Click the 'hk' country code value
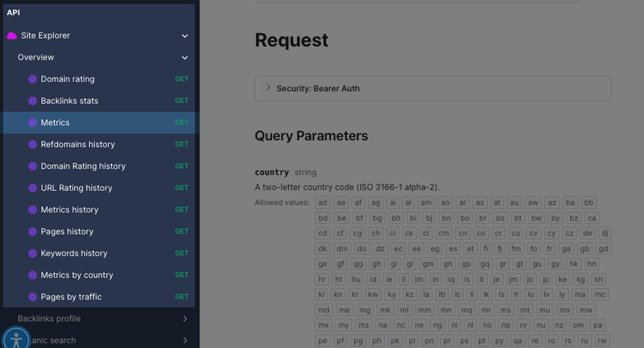This screenshot has height=348, width=644. 574,264
